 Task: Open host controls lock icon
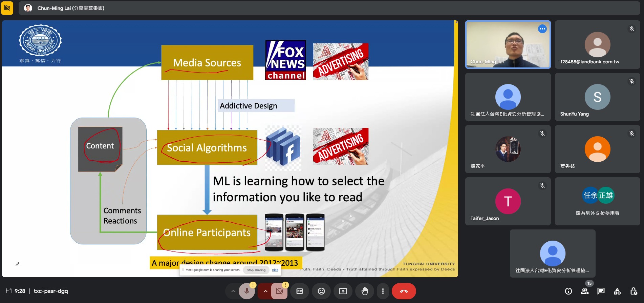634,291
